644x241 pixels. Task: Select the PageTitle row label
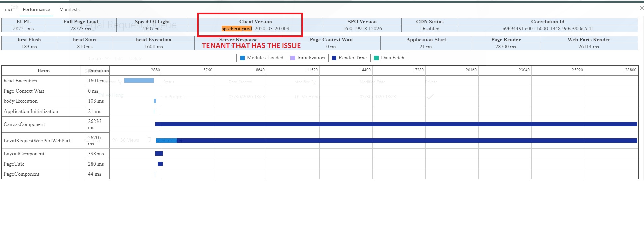(14, 164)
